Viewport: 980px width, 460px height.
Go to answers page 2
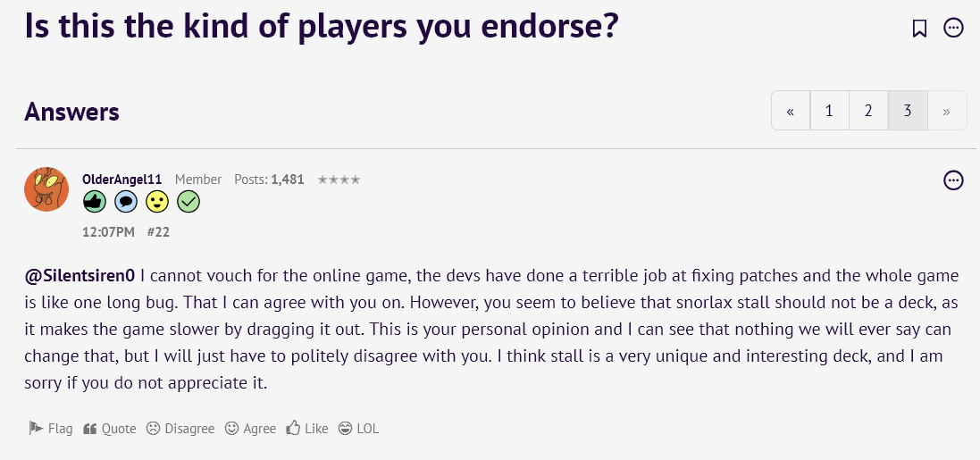(x=868, y=111)
